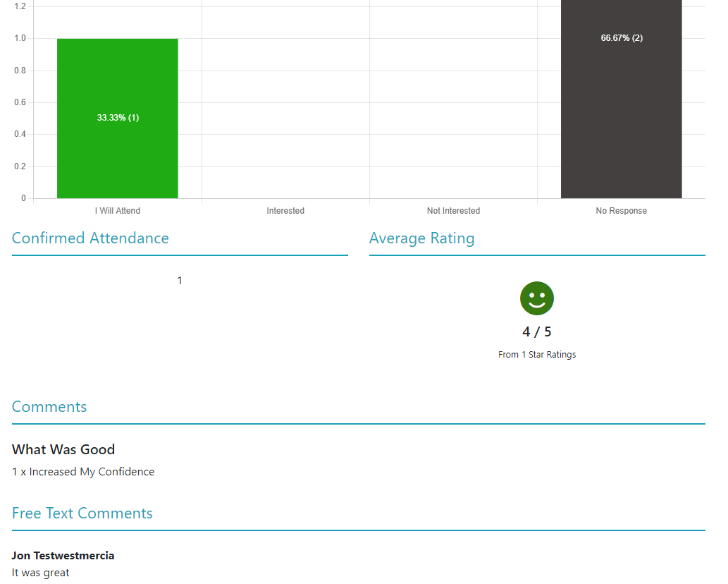Click the 0.2 y-axis value
This screenshot has height=584, width=728.
click(x=20, y=166)
